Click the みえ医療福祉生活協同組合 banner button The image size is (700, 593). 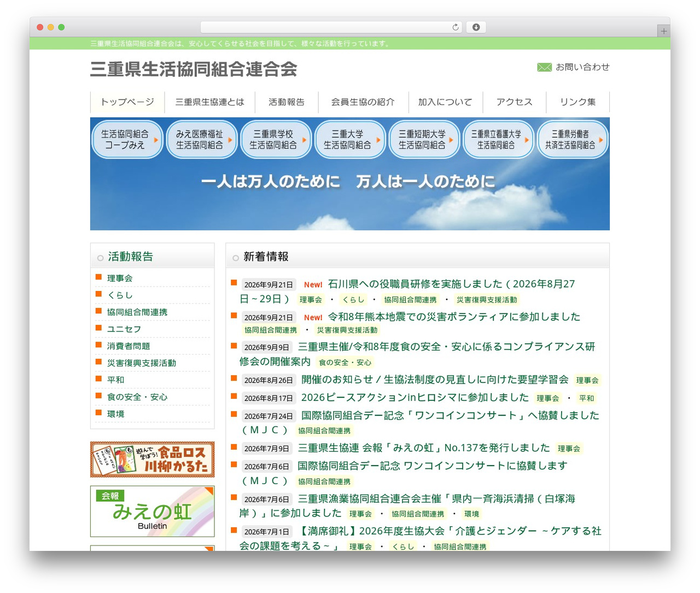202,139
